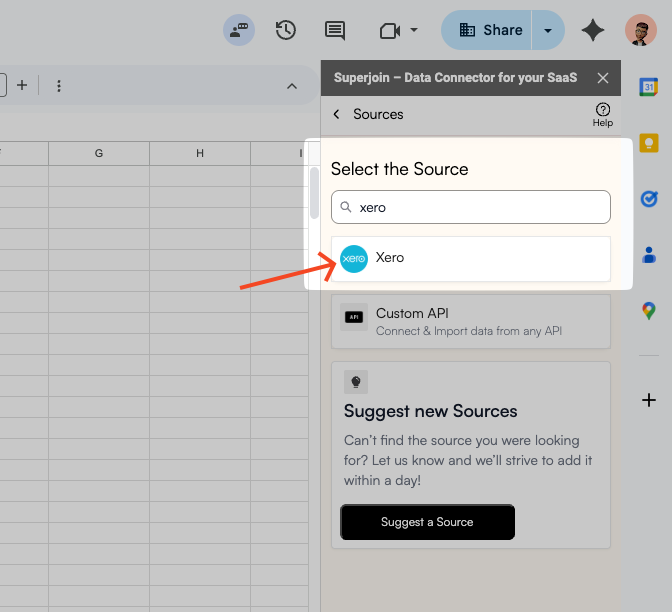Click the Xero logo icon

[x=354, y=259]
